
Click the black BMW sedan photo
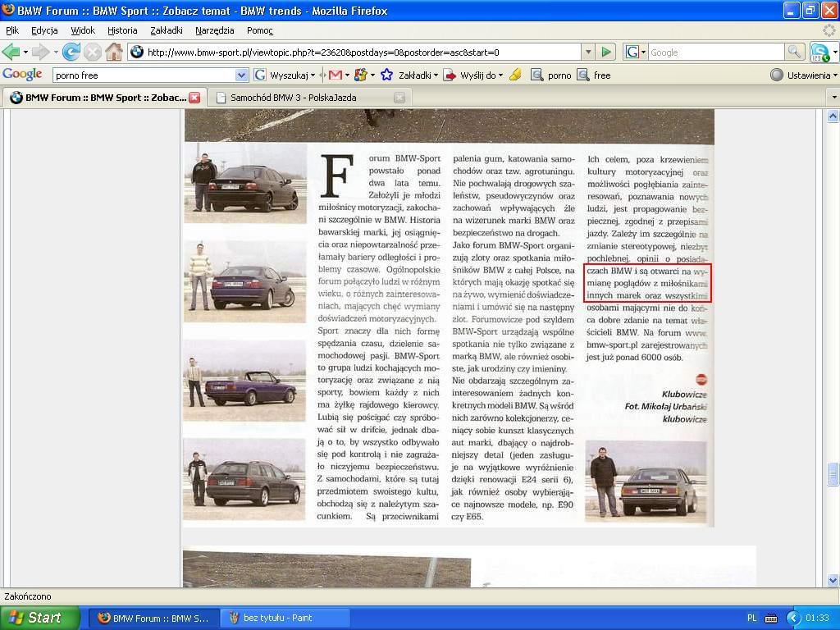coord(245,183)
